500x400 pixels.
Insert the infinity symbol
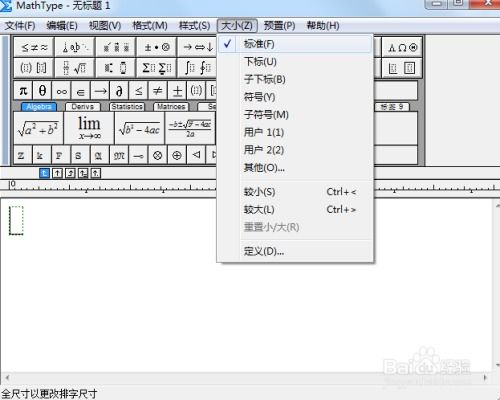point(62,90)
